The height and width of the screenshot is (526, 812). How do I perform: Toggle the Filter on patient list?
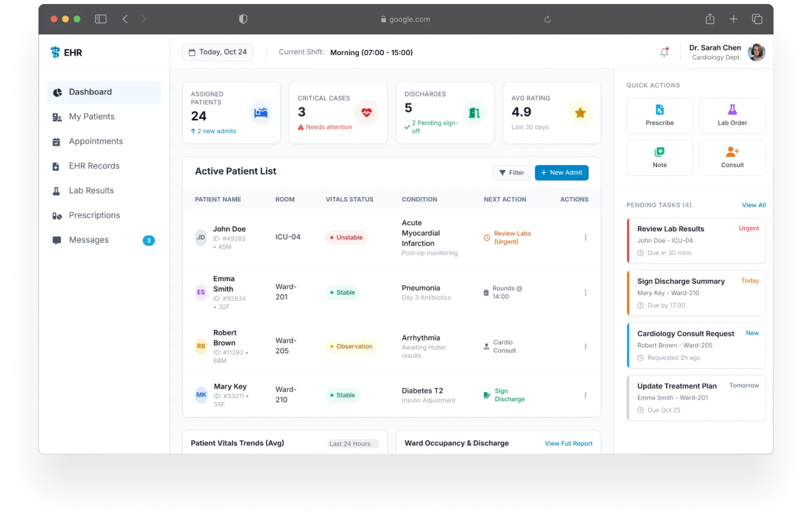point(511,172)
